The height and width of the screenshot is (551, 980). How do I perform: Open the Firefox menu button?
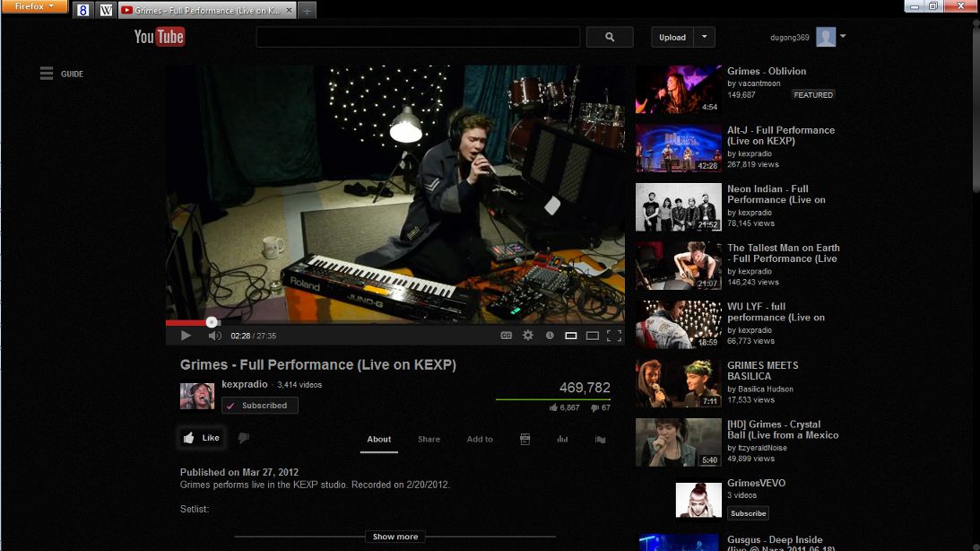click(34, 6)
